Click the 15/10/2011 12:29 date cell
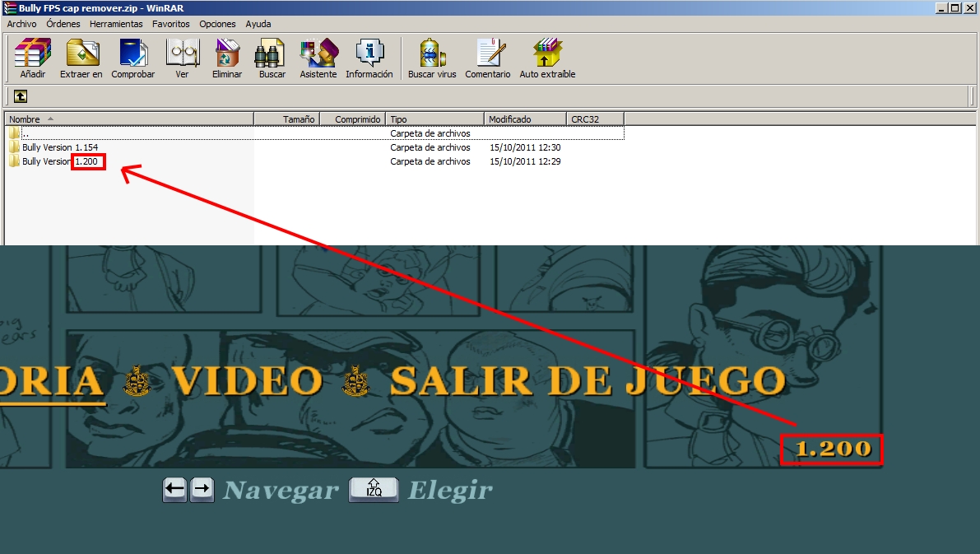 [x=525, y=161]
